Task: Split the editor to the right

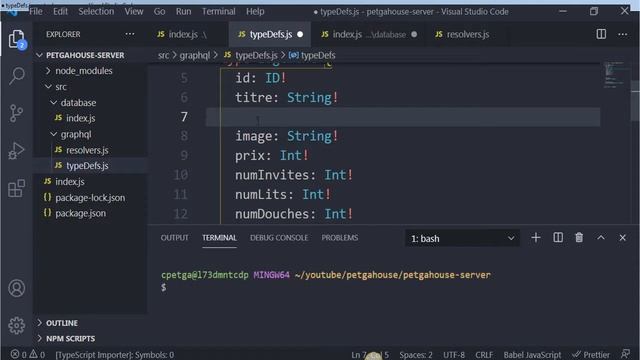Action: pos(601,34)
